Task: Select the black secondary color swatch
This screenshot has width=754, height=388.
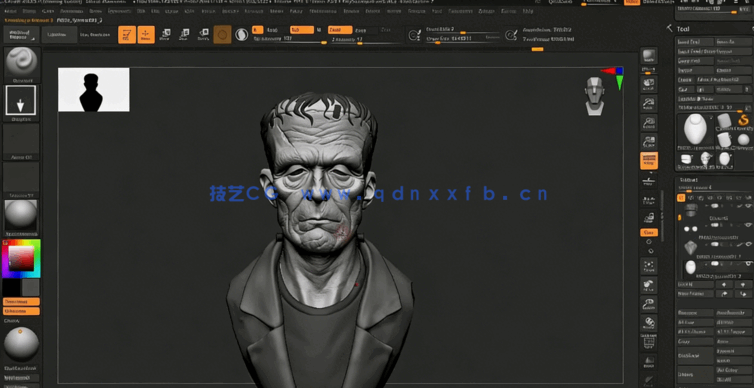Action: pyautogui.click(x=11, y=288)
